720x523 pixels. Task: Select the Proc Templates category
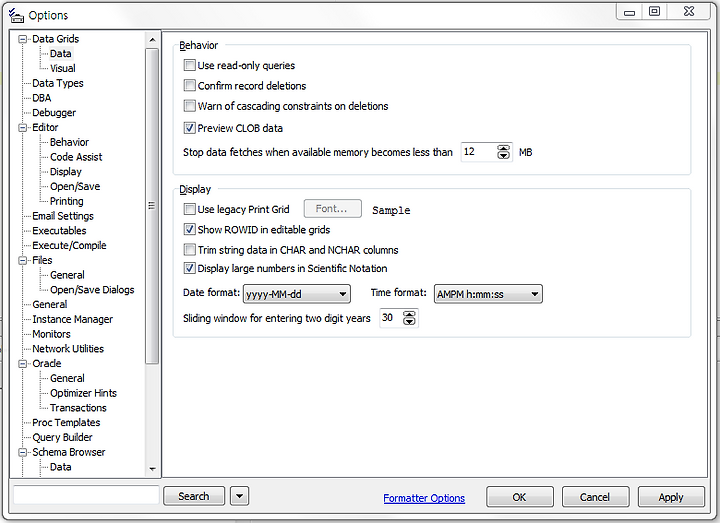(x=66, y=422)
